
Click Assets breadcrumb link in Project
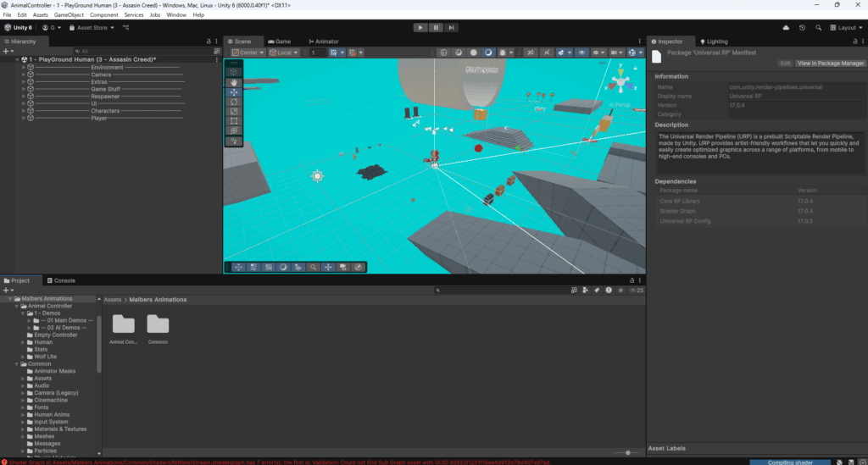[x=113, y=300]
